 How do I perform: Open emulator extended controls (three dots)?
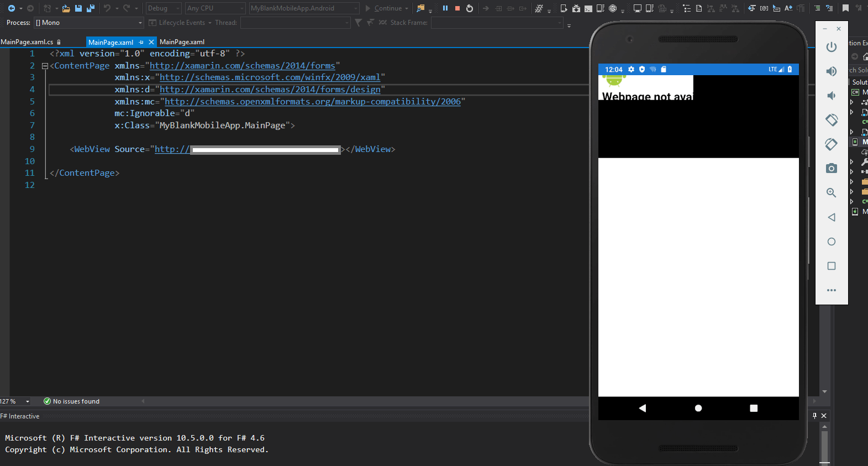pyautogui.click(x=831, y=290)
